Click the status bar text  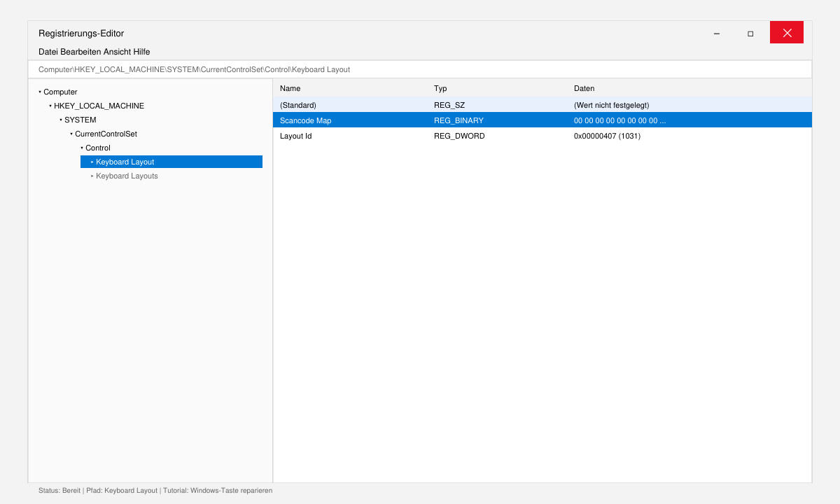point(155,491)
